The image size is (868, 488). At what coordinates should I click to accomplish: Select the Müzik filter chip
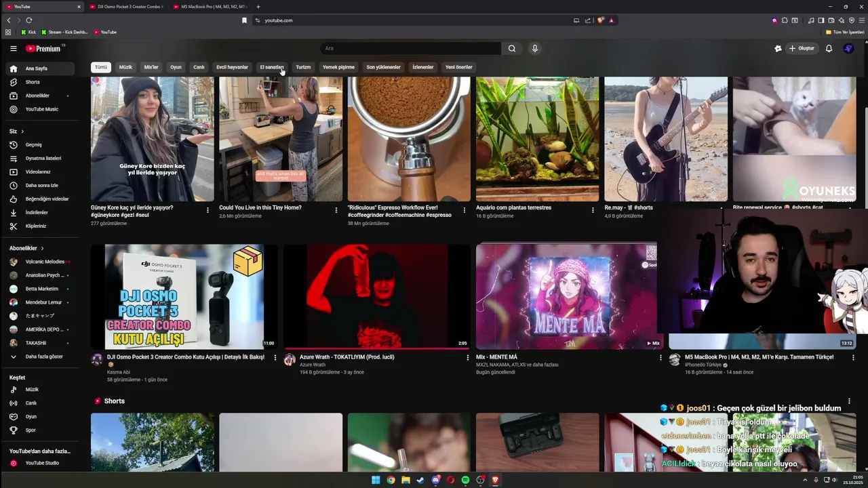pyautogui.click(x=125, y=67)
